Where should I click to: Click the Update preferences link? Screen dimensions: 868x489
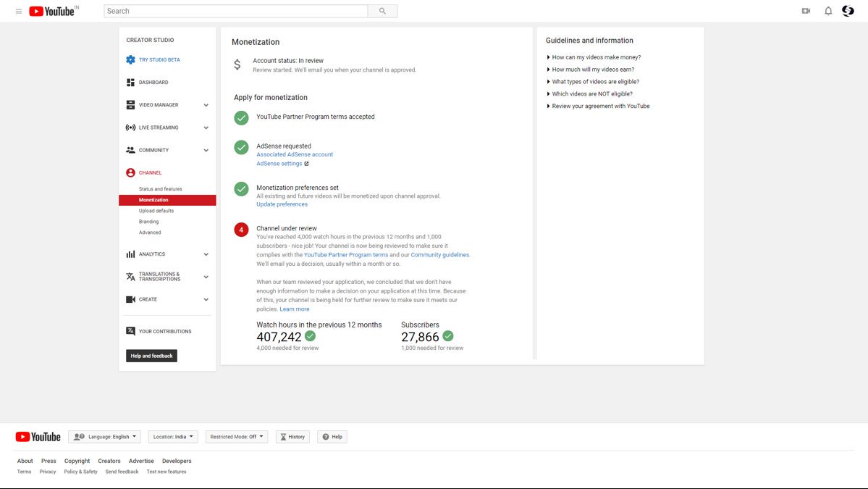[282, 204]
